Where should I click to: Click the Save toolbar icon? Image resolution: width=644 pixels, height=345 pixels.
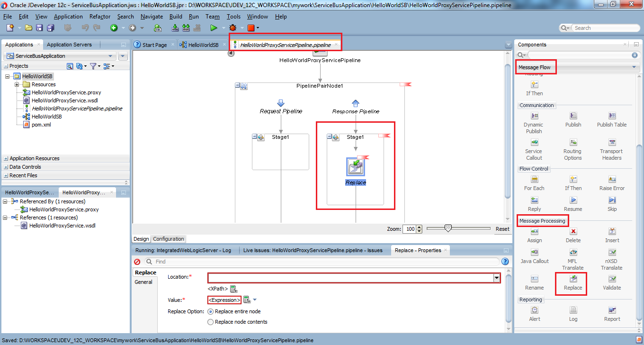pyautogui.click(x=40, y=28)
